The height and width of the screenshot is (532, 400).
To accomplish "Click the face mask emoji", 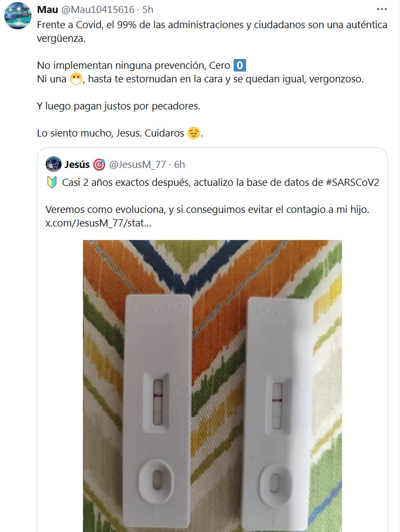I will (76, 79).
